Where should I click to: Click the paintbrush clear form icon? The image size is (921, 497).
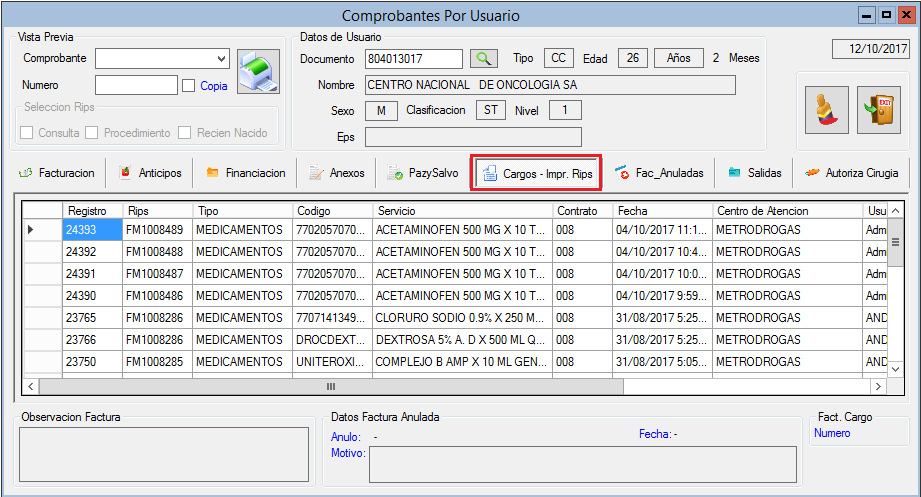click(827, 110)
